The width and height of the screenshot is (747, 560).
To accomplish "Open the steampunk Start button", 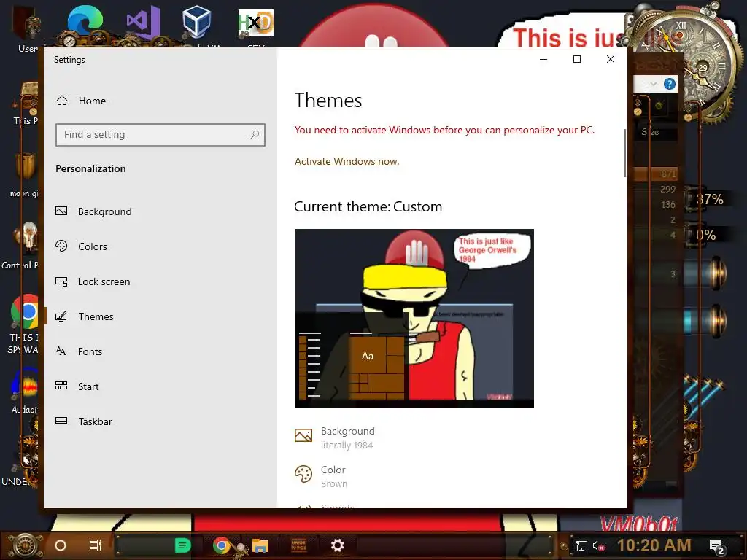I will click(24, 545).
